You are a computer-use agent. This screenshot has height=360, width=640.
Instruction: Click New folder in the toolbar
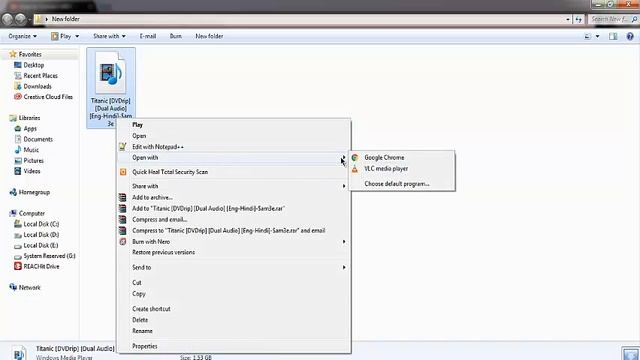click(x=209, y=36)
